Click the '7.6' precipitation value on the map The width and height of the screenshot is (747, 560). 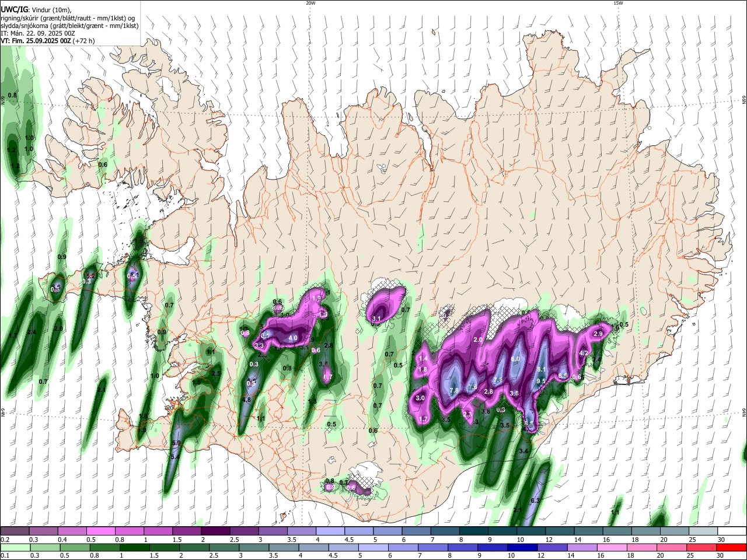pos(473,387)
